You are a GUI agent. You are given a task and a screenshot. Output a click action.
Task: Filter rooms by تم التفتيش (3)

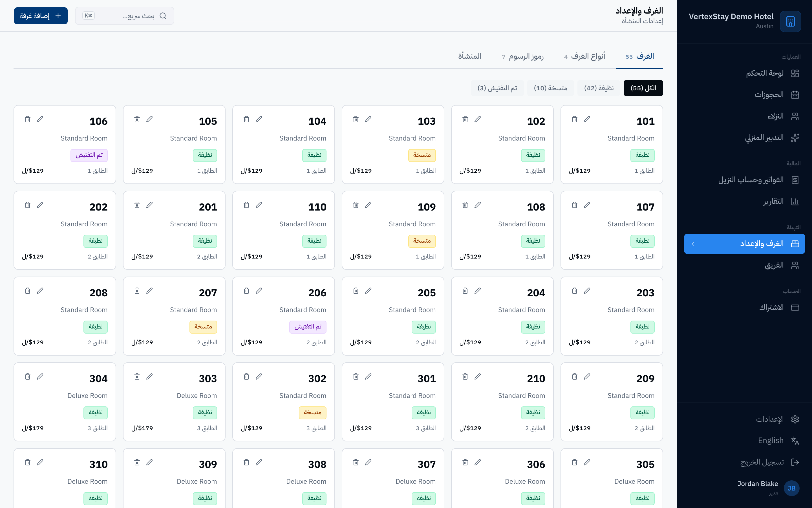[497, 88]
